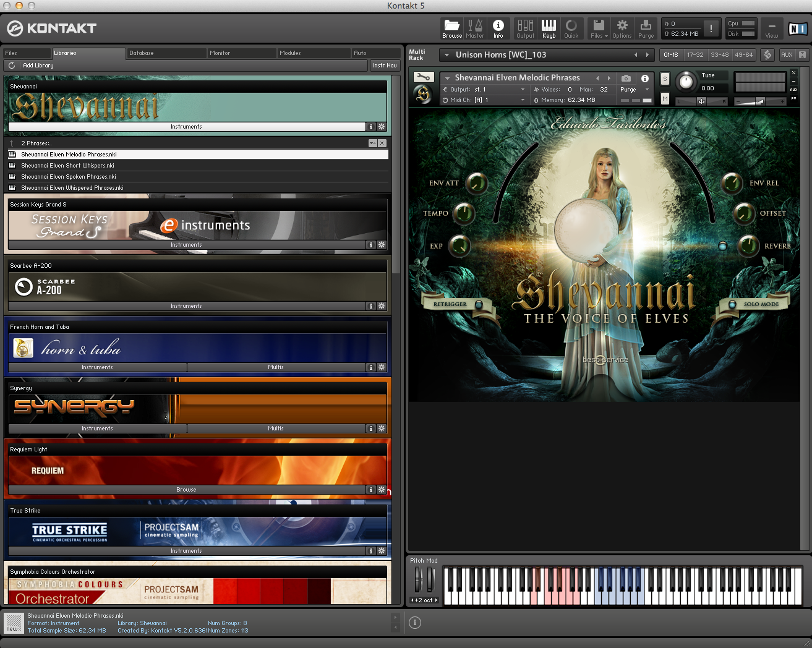Image resolution: width=812 pixels, height=648 pixels.
Task: Open the View size menu
Action: 772,28
